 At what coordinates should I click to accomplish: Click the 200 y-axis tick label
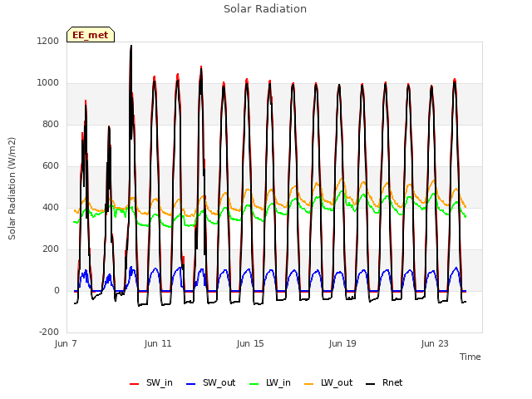coord(51,249)
